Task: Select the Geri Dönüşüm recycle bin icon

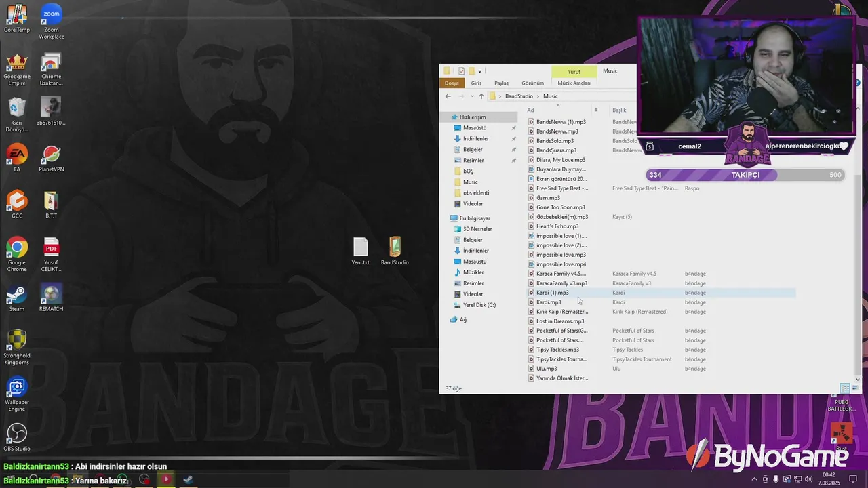Action: pyautogui.click(x=17, y=115)
